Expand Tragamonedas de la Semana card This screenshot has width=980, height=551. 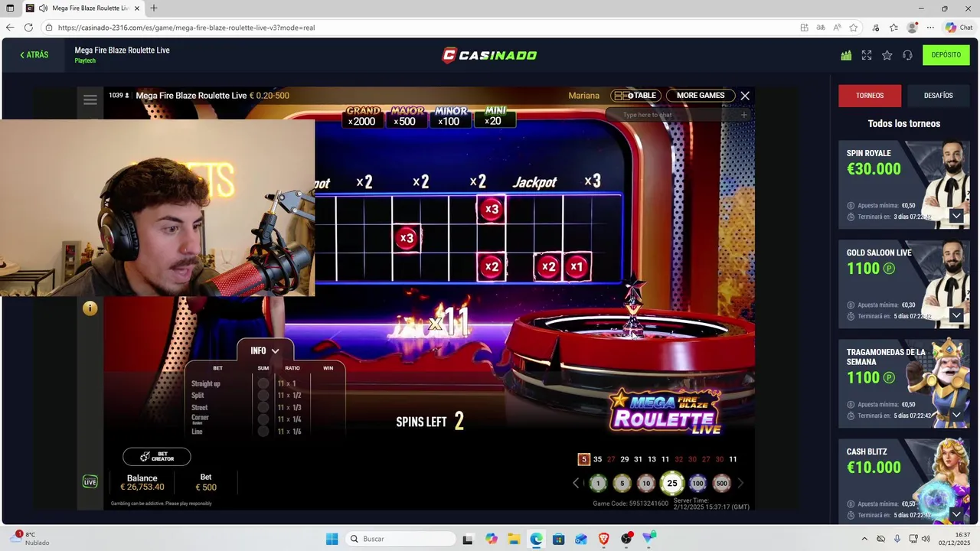point(956,415)
